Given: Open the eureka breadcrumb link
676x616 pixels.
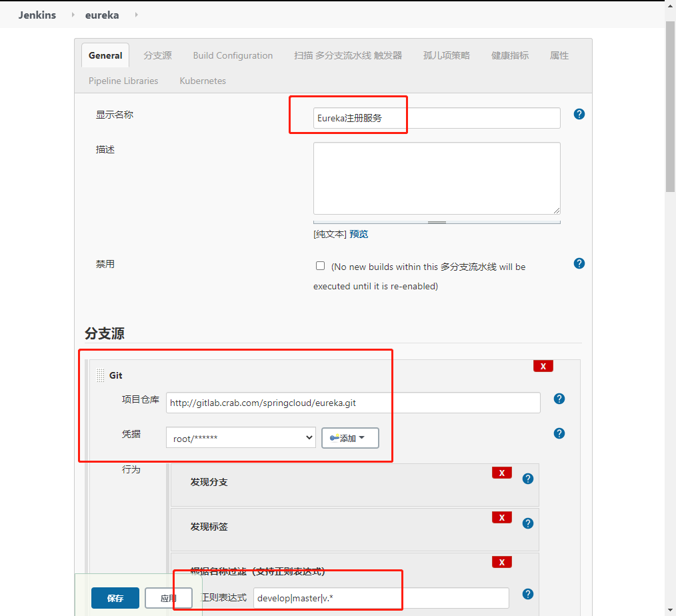Looking at the screenshot, I should point(102,15).
